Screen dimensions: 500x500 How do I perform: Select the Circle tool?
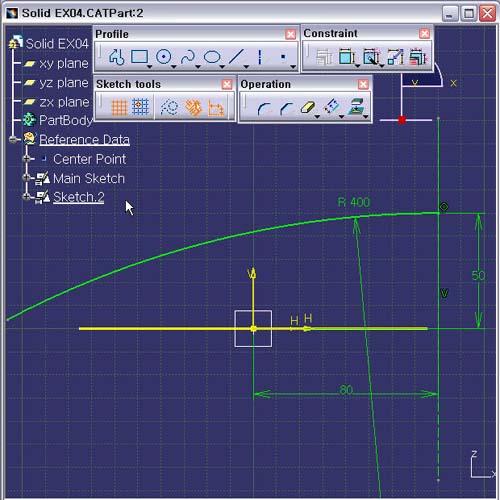(164, 57)
